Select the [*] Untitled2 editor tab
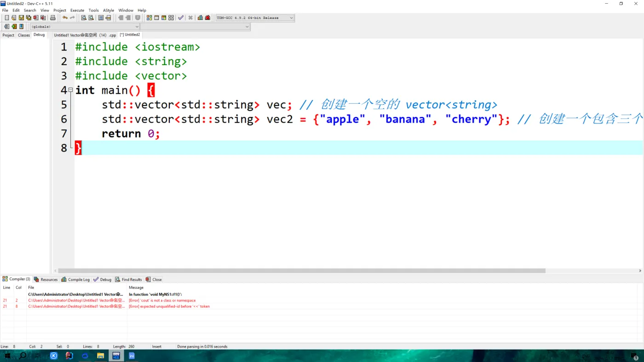Screen dimensions: 644x362 point(130,34)
